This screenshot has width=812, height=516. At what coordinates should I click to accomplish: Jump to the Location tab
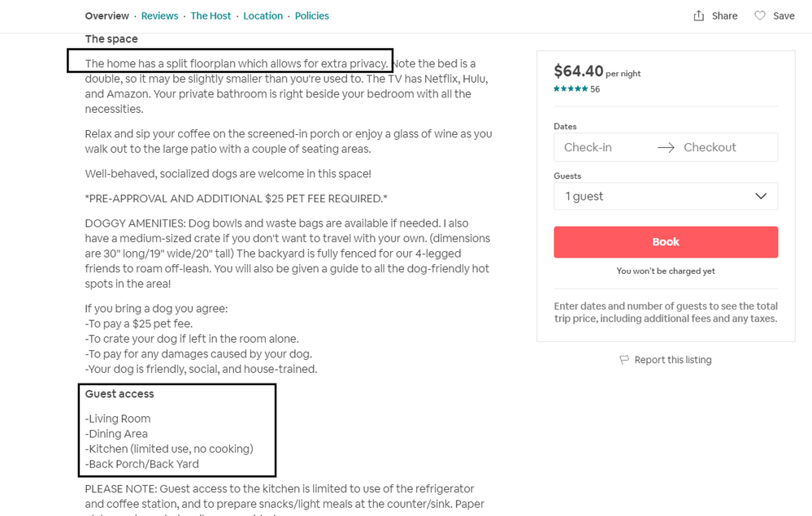[263, 15]
